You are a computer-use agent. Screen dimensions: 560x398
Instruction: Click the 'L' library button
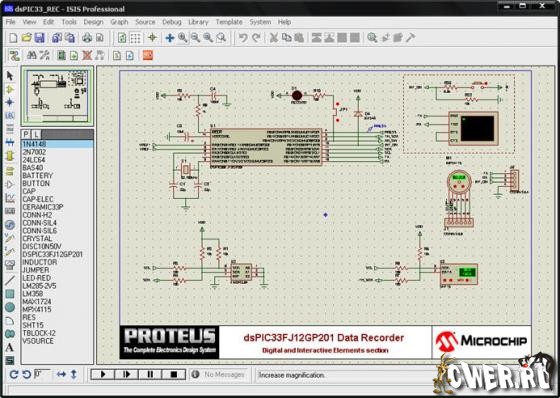coord(36,134)
